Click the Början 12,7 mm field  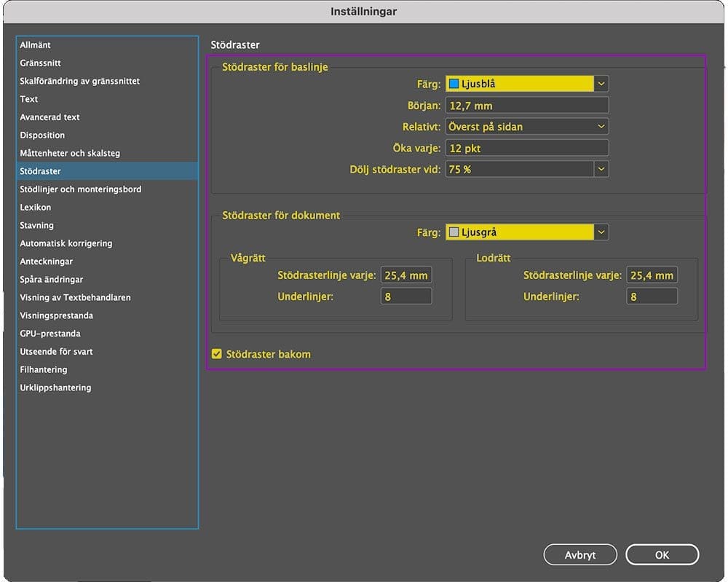[x=527, y=106]
